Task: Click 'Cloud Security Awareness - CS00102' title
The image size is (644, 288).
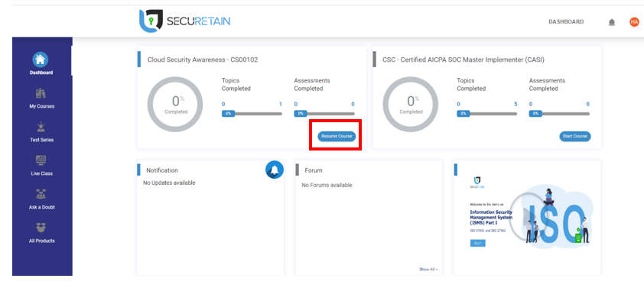Action: point(203,60)
